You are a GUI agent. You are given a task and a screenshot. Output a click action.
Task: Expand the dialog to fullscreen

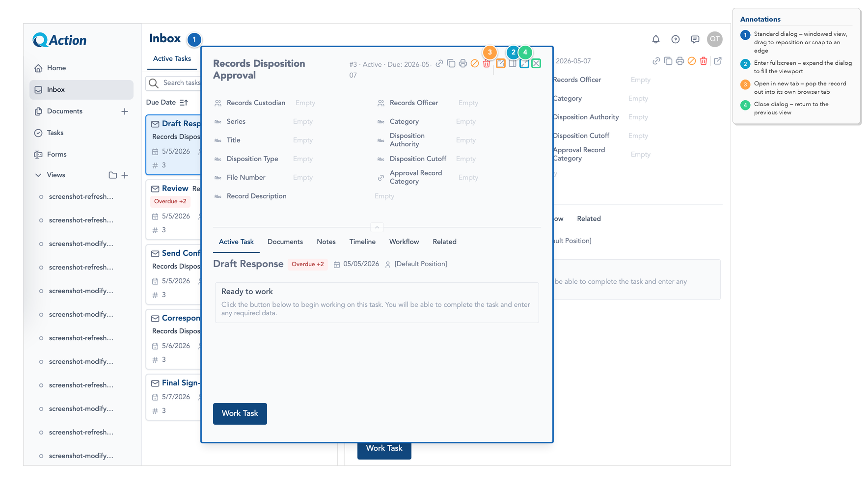(524, 63)
